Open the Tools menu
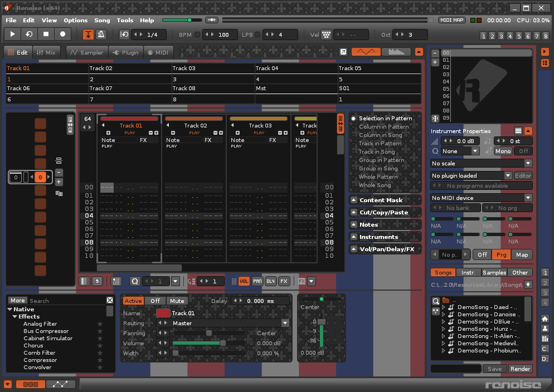This screenshot has width=554, height=392. (x=125, y=20)
